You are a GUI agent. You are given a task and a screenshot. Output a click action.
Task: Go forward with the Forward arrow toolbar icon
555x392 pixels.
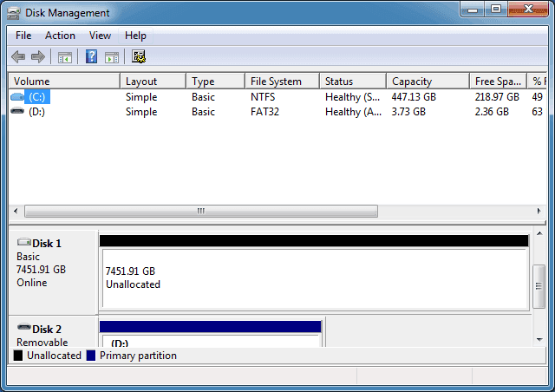[38, 56]
